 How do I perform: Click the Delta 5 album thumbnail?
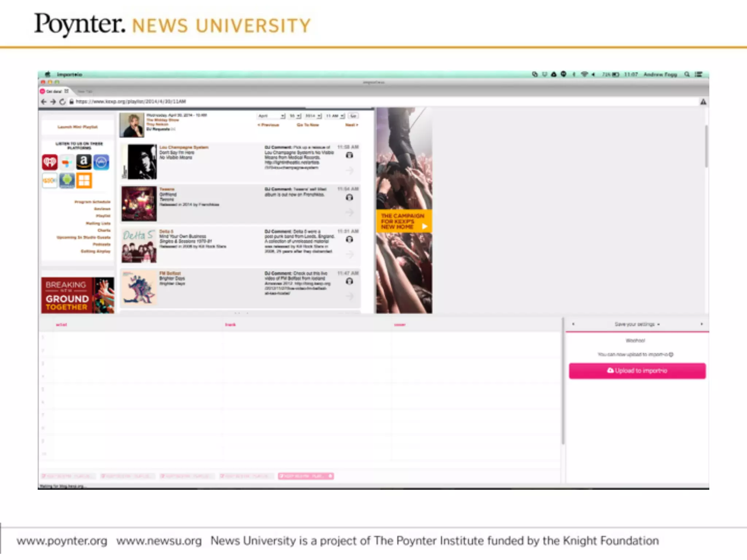click(x=139, y=246)
